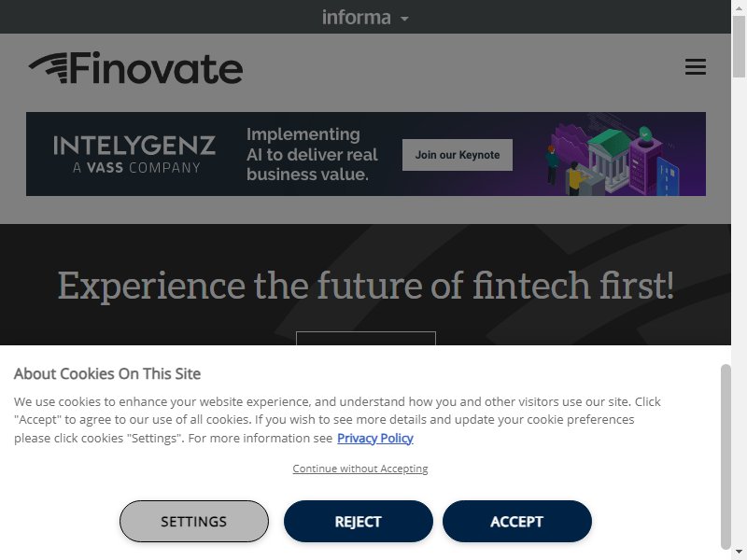The width and height of the screenshot is (747, 560).
Task: Click the main page scrollbar thumb
Action: coord(739,46)
